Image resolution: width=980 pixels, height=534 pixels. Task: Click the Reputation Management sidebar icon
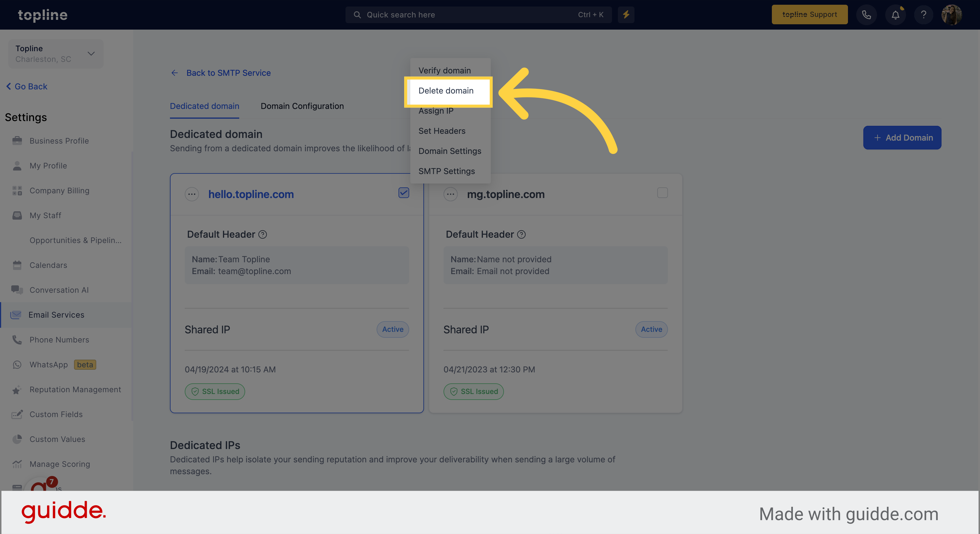click(17, 389)
